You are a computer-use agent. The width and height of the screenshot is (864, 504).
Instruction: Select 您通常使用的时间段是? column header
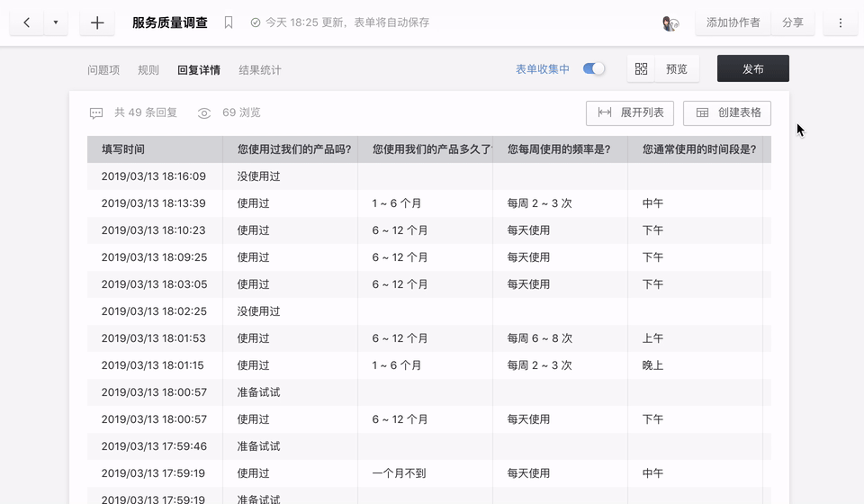696,149
